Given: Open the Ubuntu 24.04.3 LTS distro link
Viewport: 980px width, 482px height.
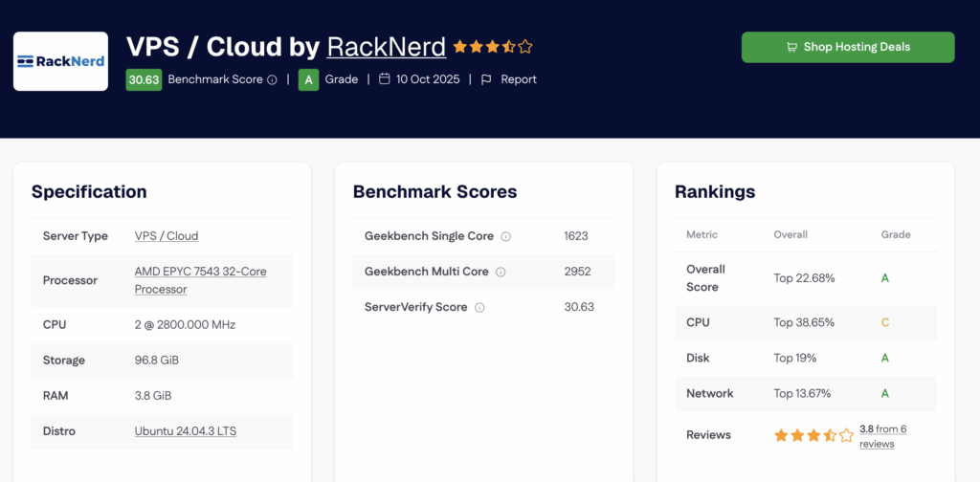Looking at the screenshot, I should click(x=186, y=431).
